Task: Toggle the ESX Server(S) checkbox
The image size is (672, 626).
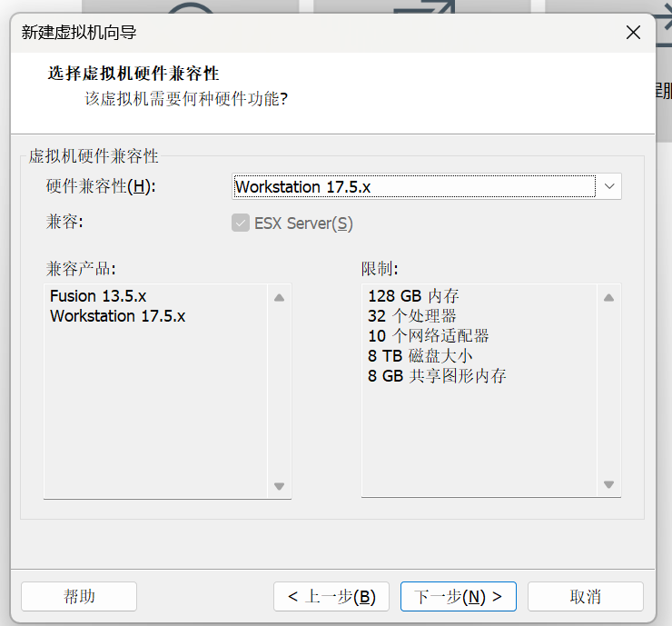Action: [x=241, y=223]
